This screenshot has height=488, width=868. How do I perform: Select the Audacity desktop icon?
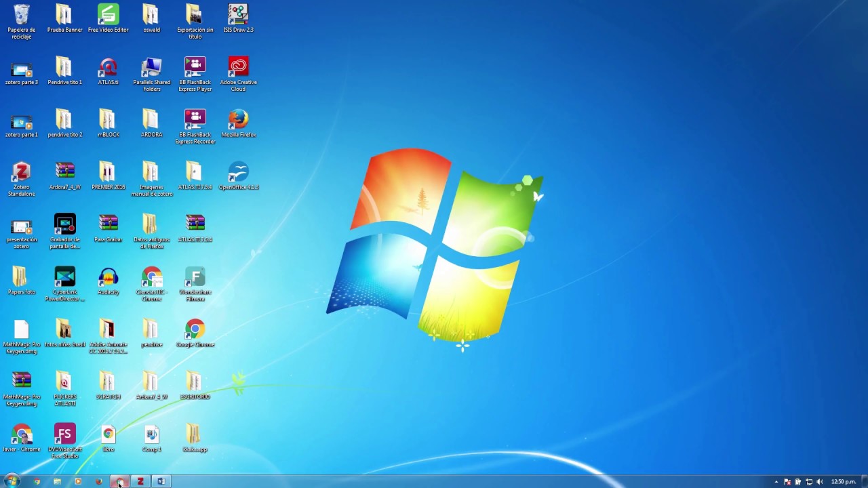tap(108, 281)
